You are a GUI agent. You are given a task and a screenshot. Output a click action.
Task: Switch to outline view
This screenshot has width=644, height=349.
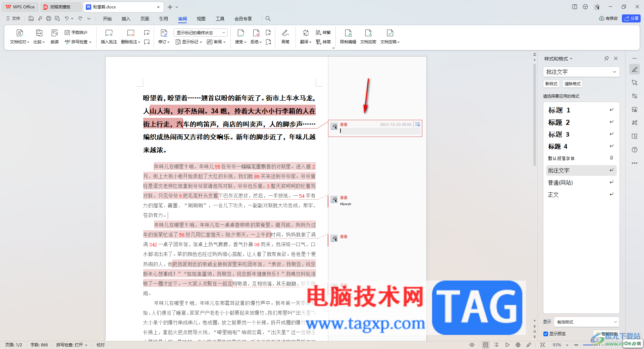496,345
